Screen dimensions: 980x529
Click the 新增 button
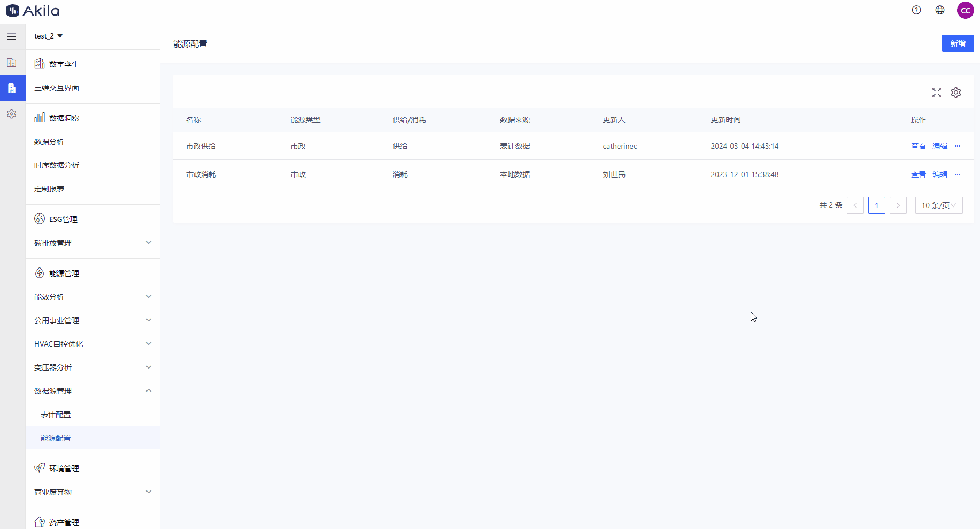point(958,43)
